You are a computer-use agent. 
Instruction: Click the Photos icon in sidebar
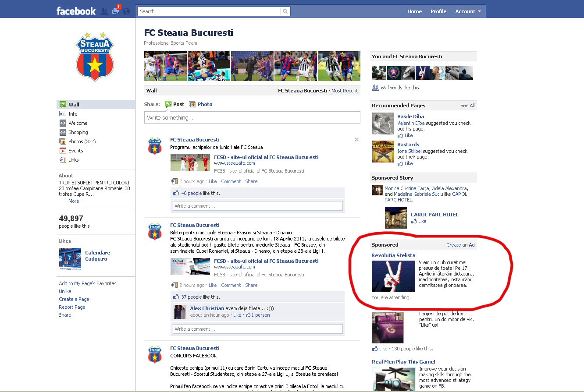click(63, 141)
